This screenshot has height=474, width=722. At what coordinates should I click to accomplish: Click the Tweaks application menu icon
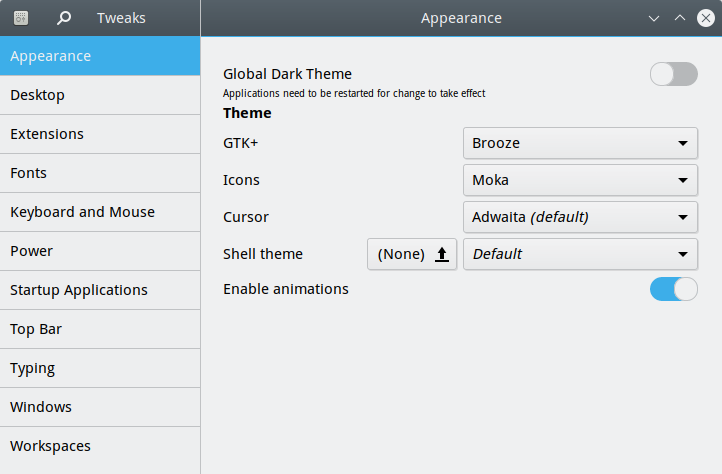pyautogui.click(x=21, y=18)
